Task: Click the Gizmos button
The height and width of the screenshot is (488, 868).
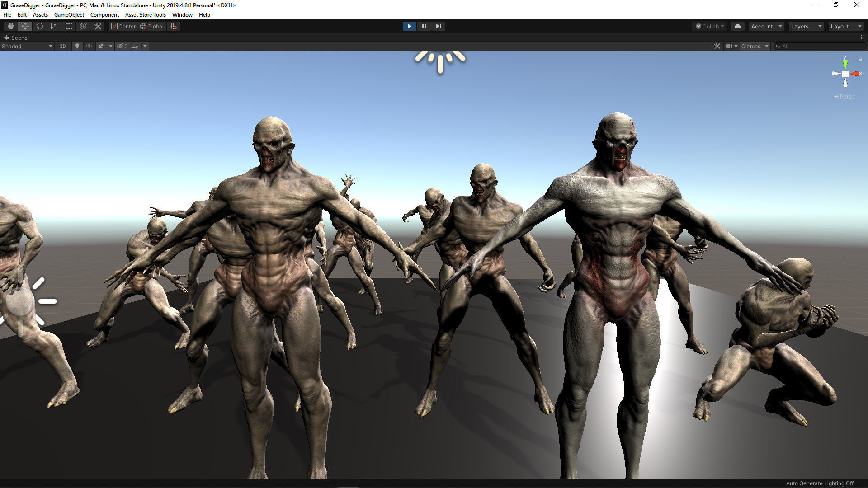Action: click(x=750, y=46)
